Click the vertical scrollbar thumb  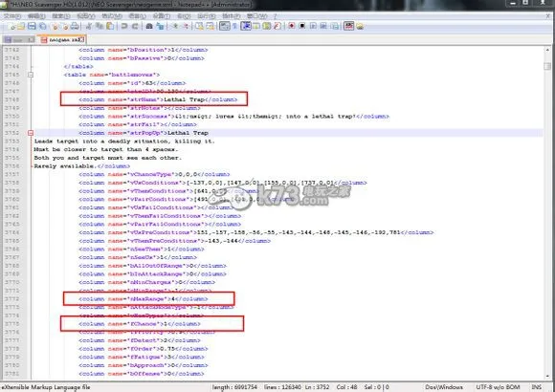coord(547,66)
